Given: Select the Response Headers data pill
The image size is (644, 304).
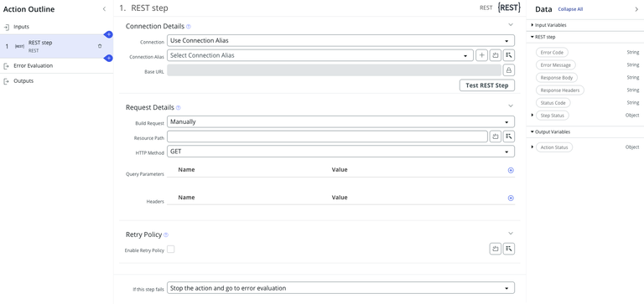Looking at the screenshot, I should 560,90.
